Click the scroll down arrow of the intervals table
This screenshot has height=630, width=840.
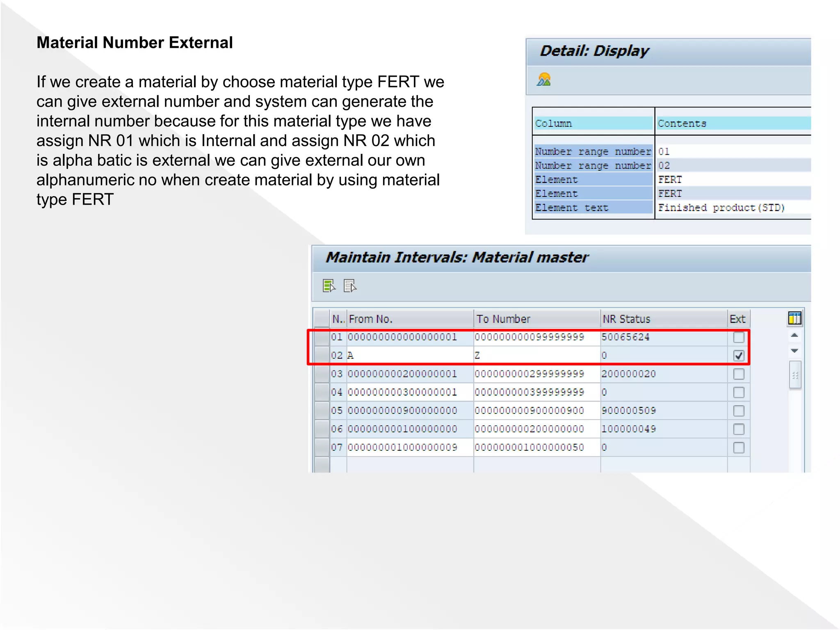(794, 351)
